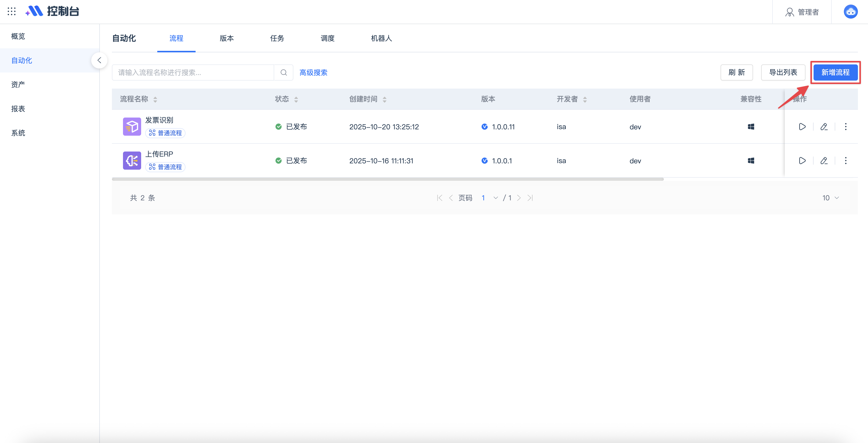This screenshot has height=443, width=868.
Task: Run the 上传ERP process with play icon
Action: 802,161
